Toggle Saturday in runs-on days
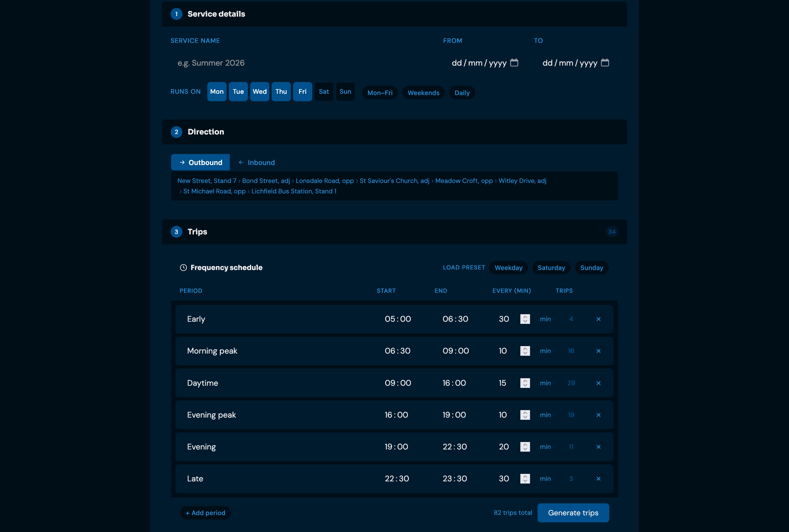The image size is (789, 532). click(x=324, y=92)
